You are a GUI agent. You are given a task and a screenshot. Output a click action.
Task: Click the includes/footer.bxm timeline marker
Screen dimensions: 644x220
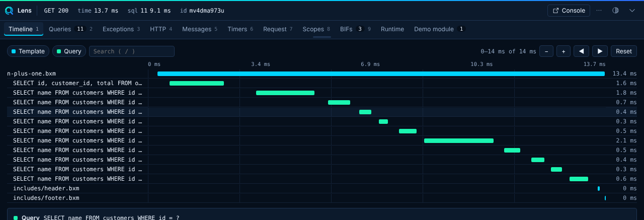[x=605, y=198]
